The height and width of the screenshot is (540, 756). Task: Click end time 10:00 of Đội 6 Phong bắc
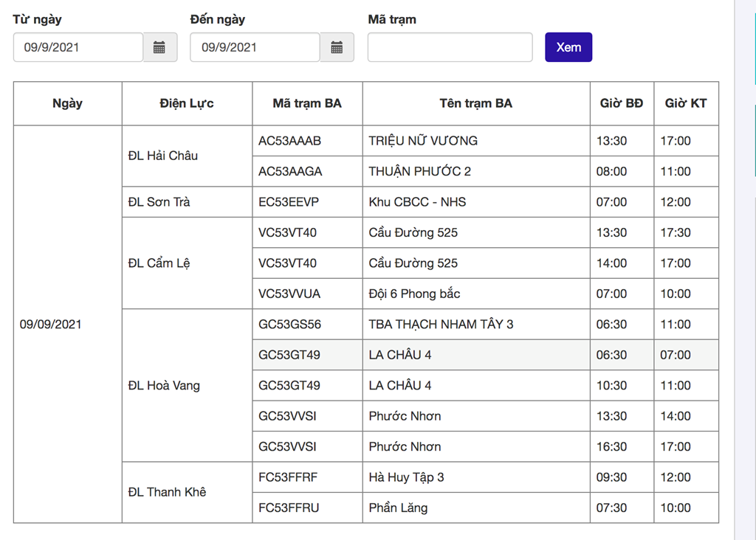(x=675, y=294)
